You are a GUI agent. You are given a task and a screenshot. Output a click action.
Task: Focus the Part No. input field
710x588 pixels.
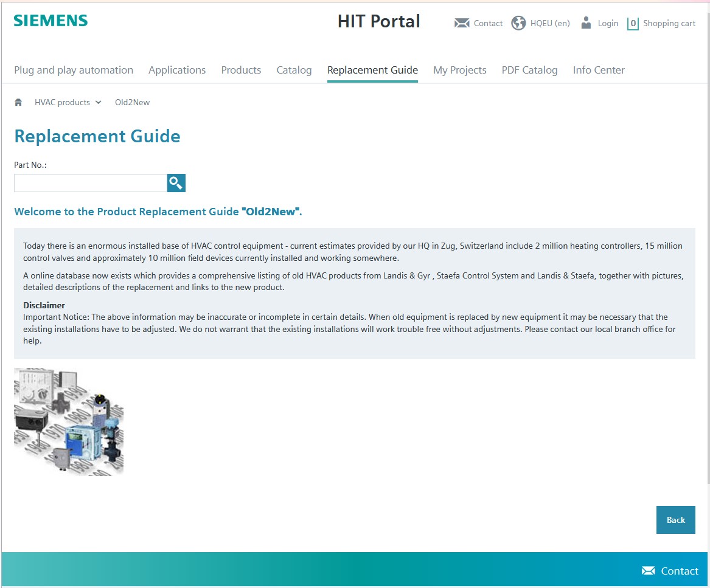90,183
